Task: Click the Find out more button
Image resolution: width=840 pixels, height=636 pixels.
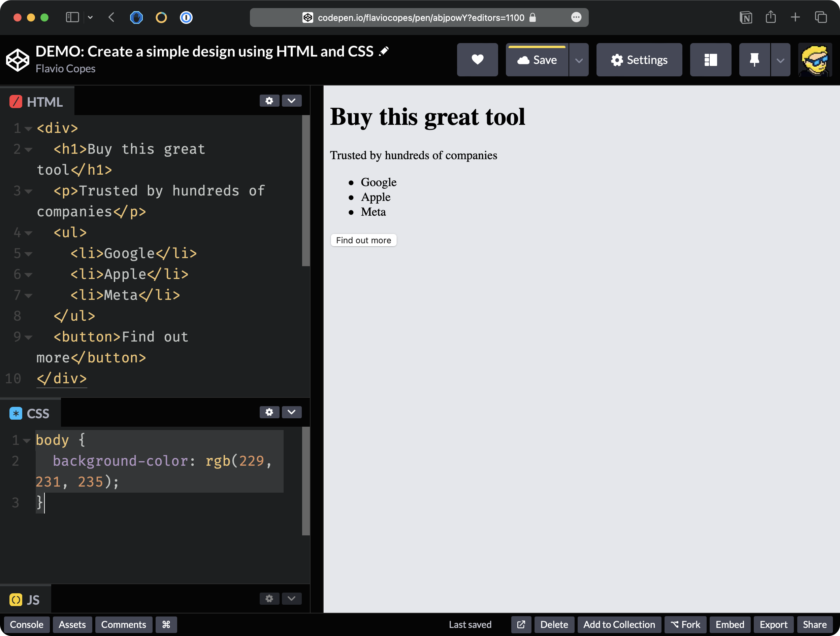Action: tap(363, 240)
